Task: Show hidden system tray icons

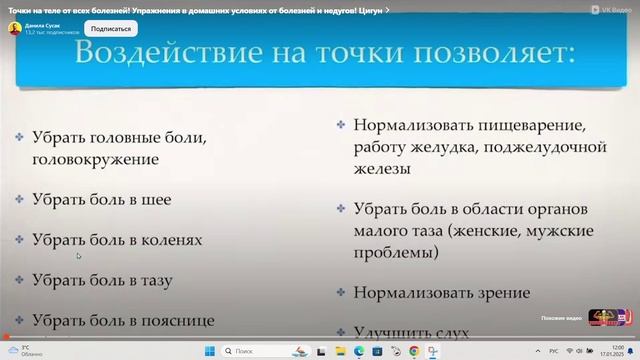Action: (x=538, y=351)
